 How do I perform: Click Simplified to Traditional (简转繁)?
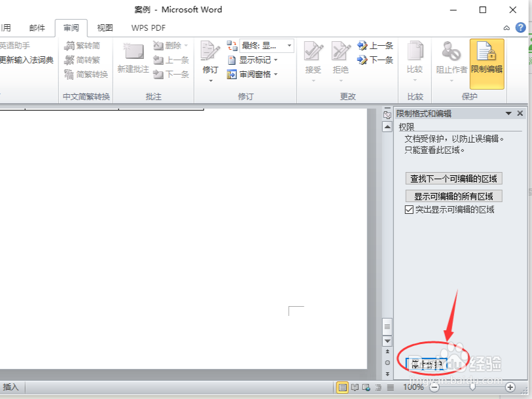(82, 60)
